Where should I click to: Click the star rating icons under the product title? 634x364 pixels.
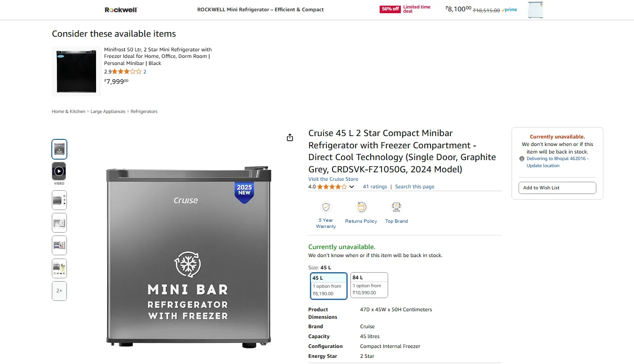pos(332,187)
